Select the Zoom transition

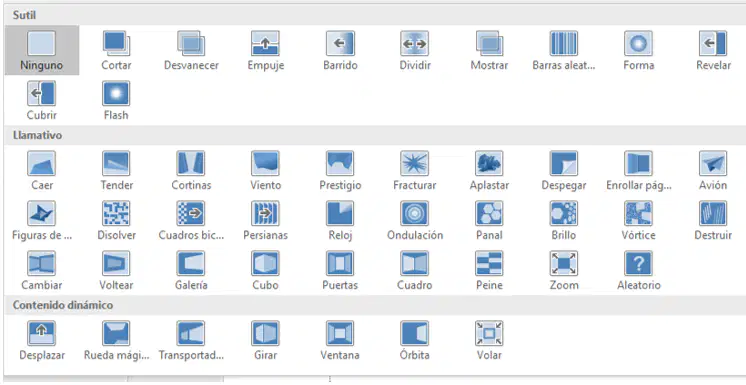pyautogui.click(x=564, y=270)
